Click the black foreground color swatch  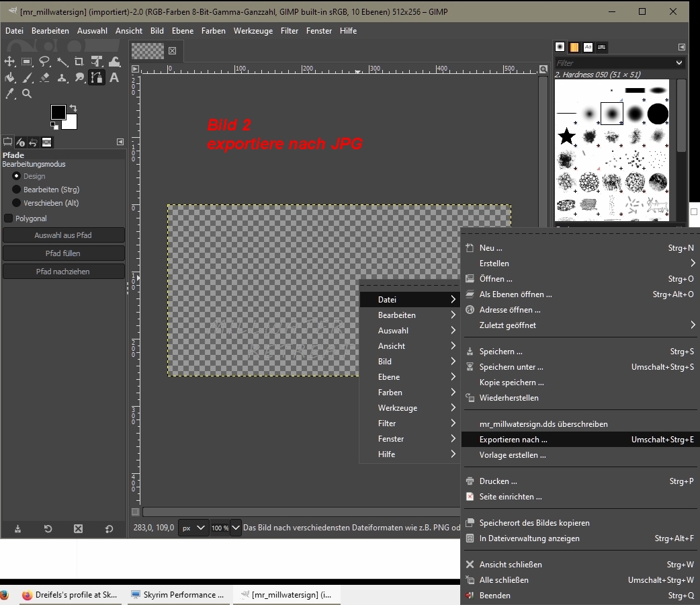point(58,112)
